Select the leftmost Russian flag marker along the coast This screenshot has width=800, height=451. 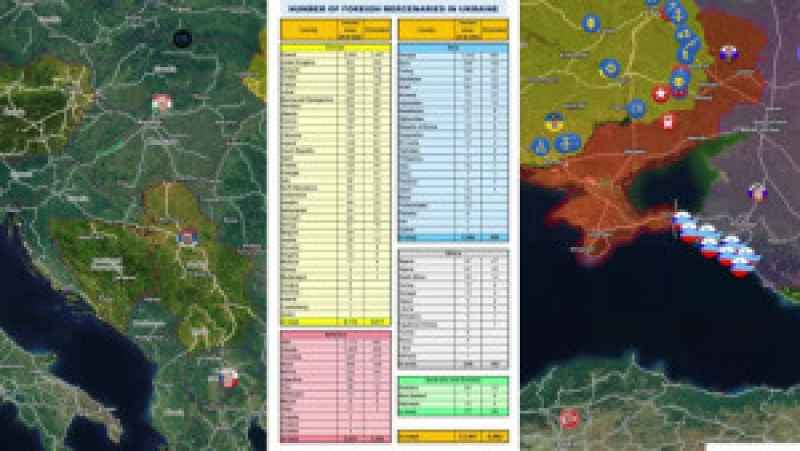pos(681,221)
